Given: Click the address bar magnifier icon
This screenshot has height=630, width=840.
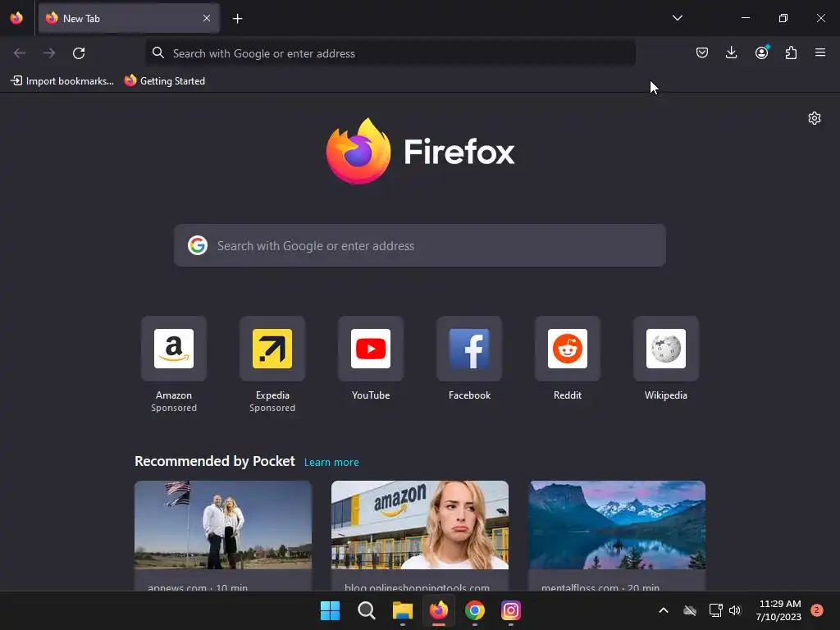Looking at the screenshot, I should coord(158,53).
